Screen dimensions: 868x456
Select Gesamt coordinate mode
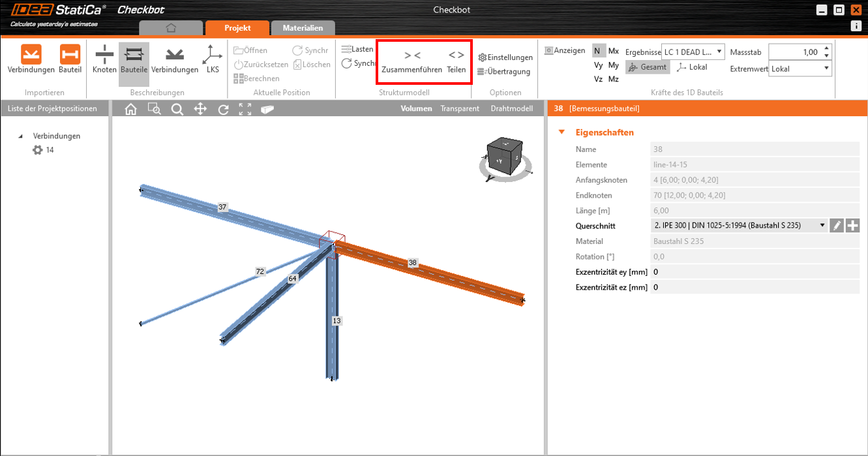[x=647, y=67]
